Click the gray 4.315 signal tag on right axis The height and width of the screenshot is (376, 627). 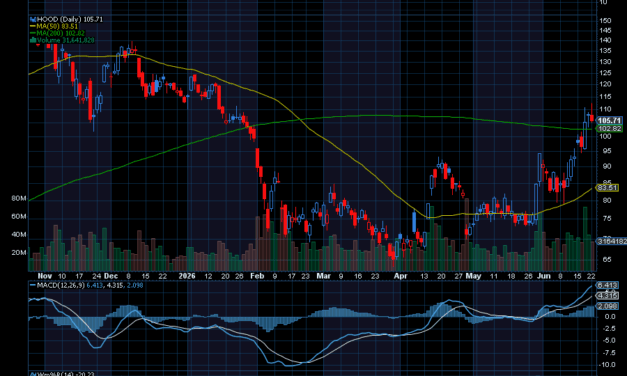607,296
